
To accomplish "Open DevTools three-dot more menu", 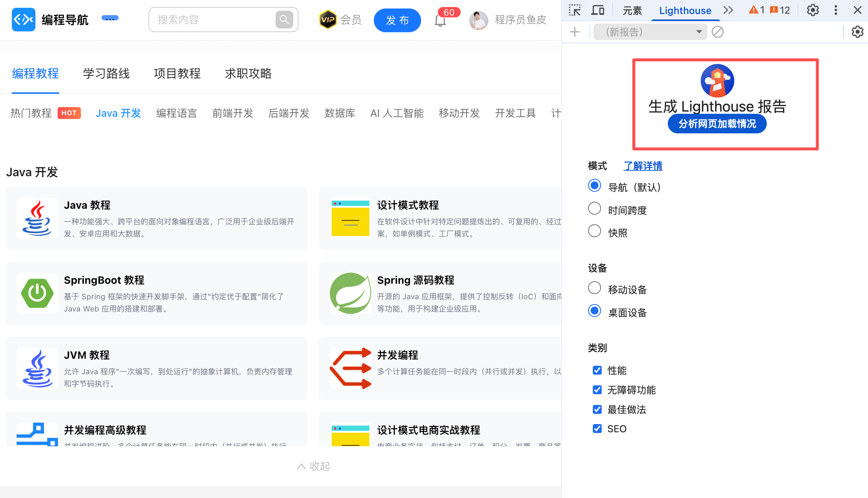I will pyautogui.click(x=835, y=10).
